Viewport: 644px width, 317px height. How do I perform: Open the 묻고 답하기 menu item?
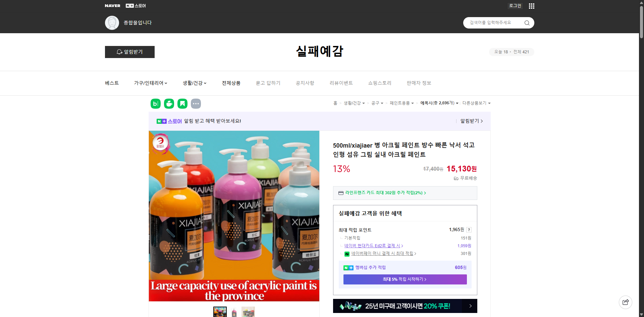(x=268, y=83)
